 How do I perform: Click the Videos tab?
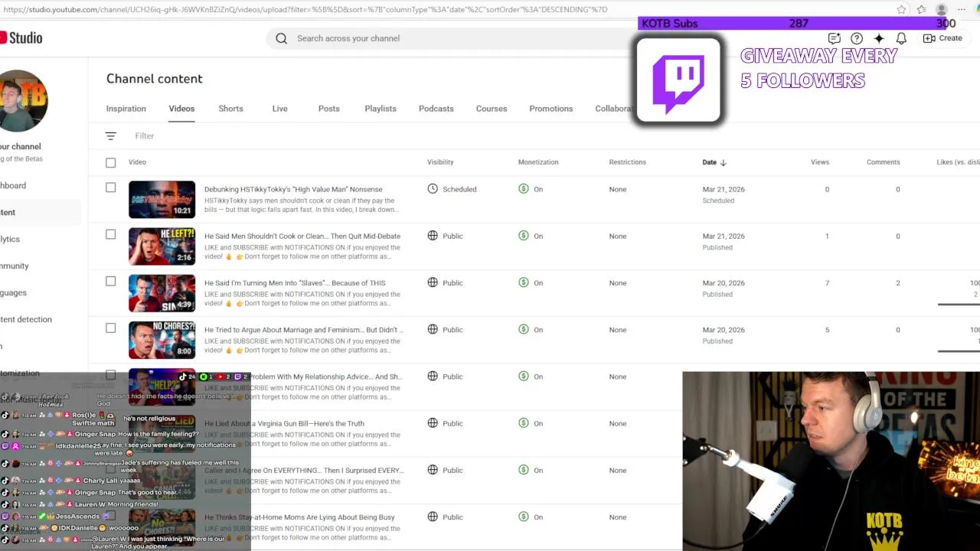[x=181, y=109]
